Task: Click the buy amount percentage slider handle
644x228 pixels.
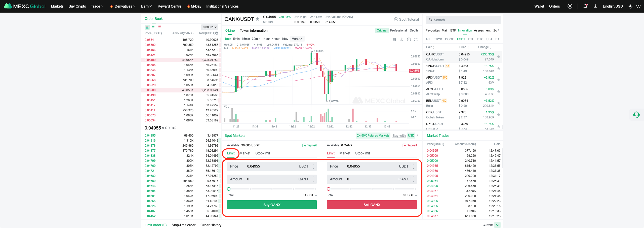Action: click(x=229, y=189)
